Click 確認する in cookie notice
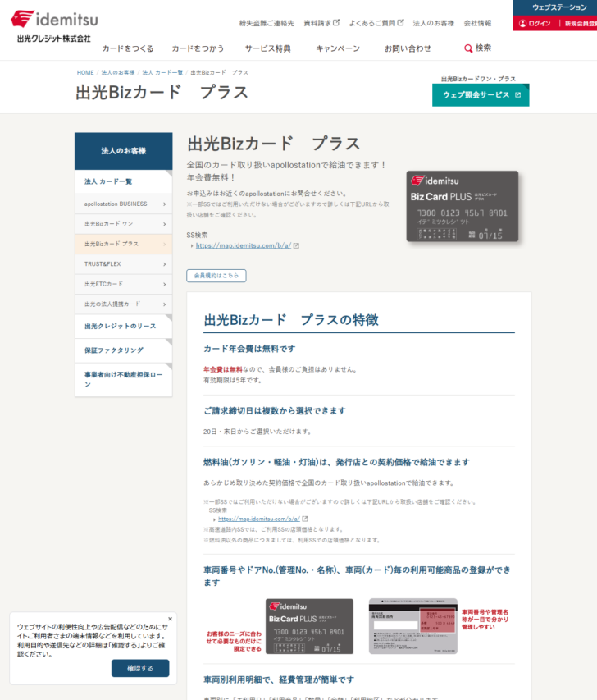The height and width of the screenshot is (700, 597). (140, 668)
